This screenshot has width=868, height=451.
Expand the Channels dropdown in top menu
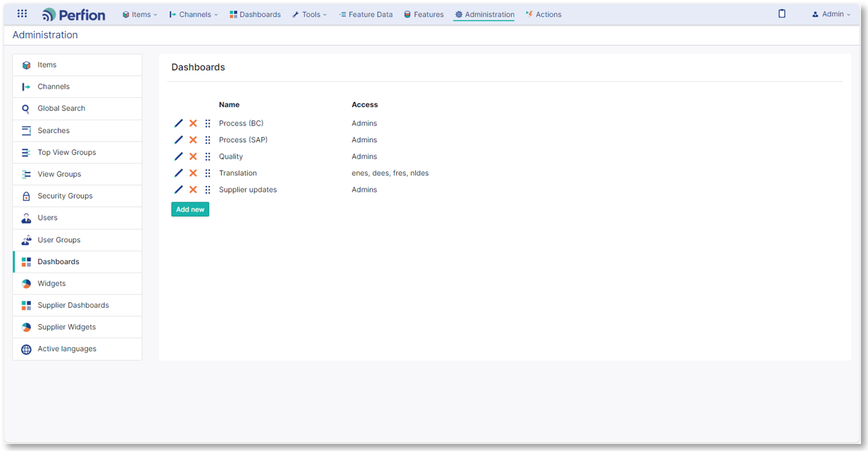point(194,14)
